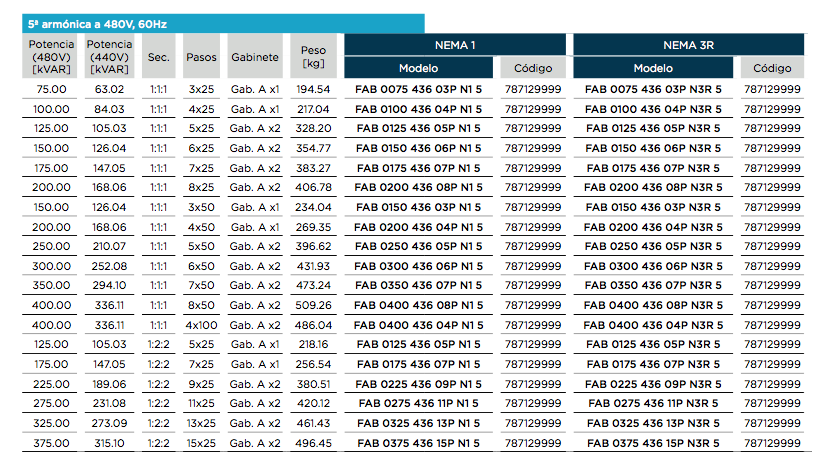Click the 'Modelo' header under NEMA 1

pos(418,68)
